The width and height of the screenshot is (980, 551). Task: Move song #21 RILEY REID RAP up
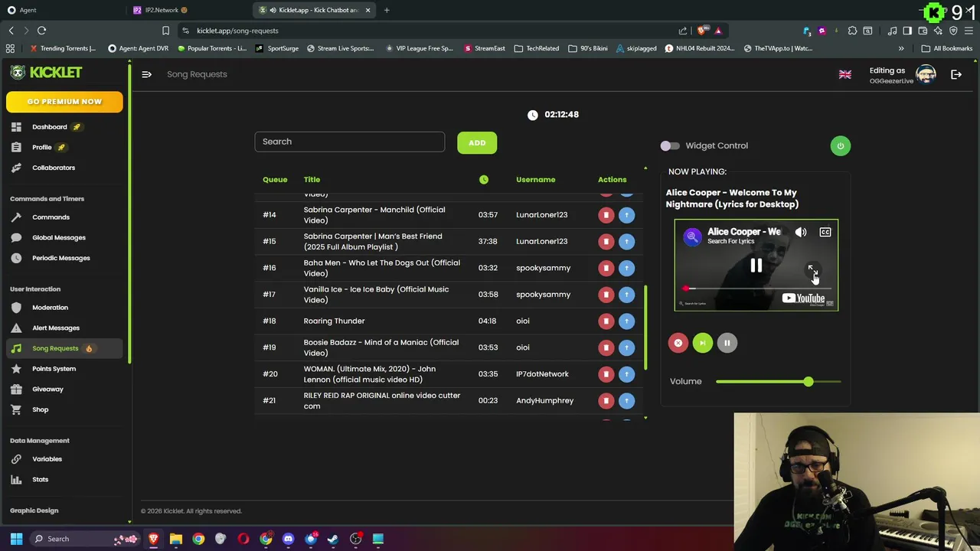pyautogui.click(x=626, y=401)
